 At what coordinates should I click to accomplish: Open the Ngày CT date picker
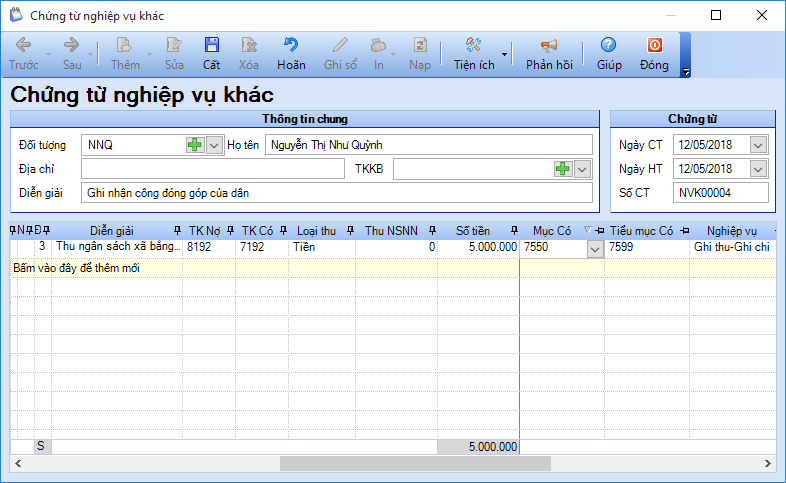[x=758, y=145]
